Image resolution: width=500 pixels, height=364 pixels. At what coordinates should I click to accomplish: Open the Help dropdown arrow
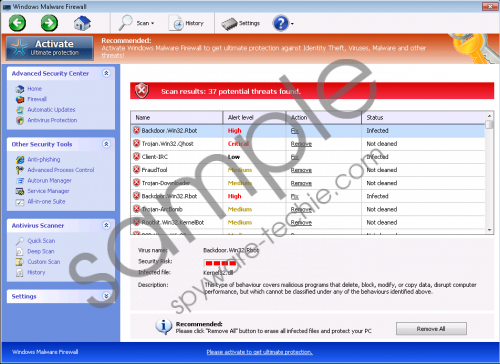pos(292,24)
